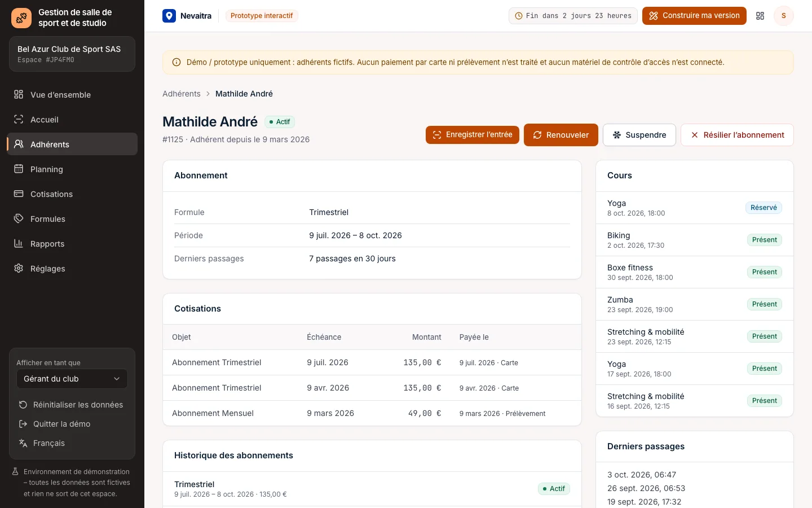Click the Adhérents people icon
Viewport: 812px width, 508px height.
pyautogui.click(x=19, y=144)
